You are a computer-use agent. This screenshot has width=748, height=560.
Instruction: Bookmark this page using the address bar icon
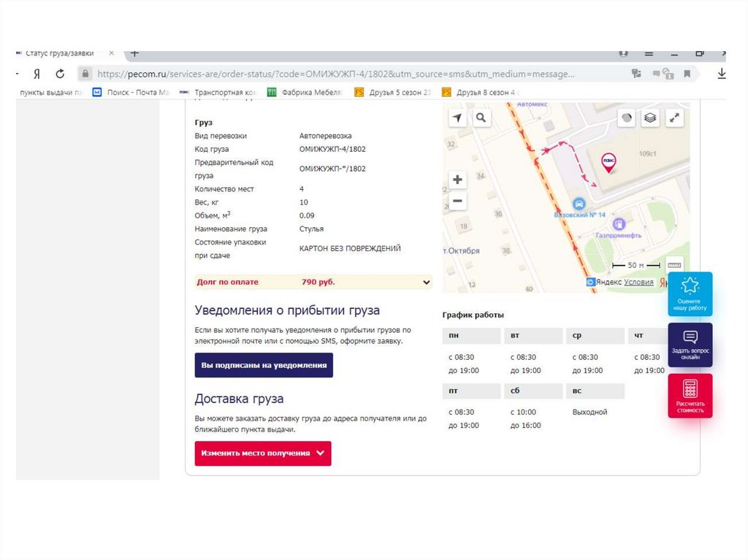click(687, 74)
